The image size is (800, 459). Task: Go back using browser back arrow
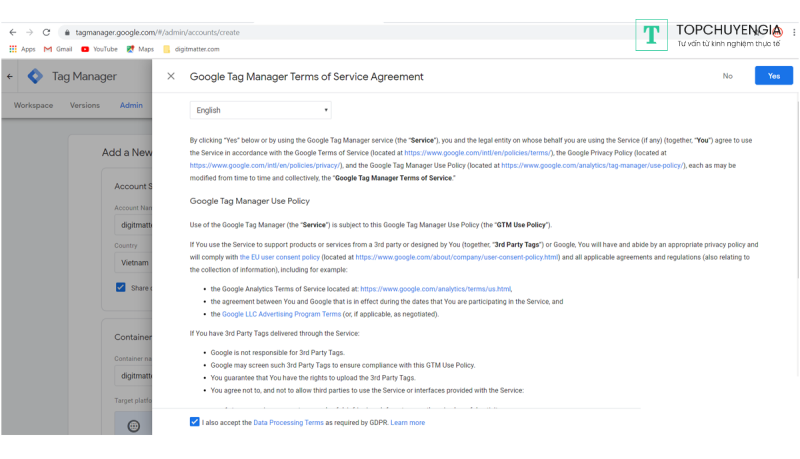pos(12,32)
